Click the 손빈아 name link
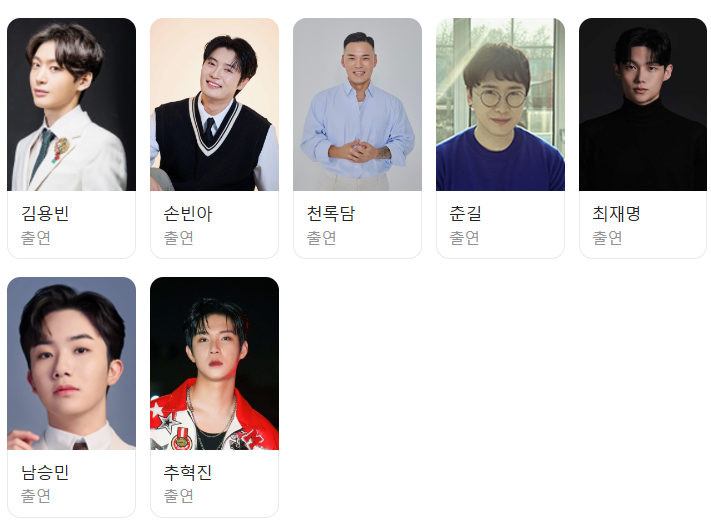The image size is (711, 529). pyautogui.click(x=188, y=214)
